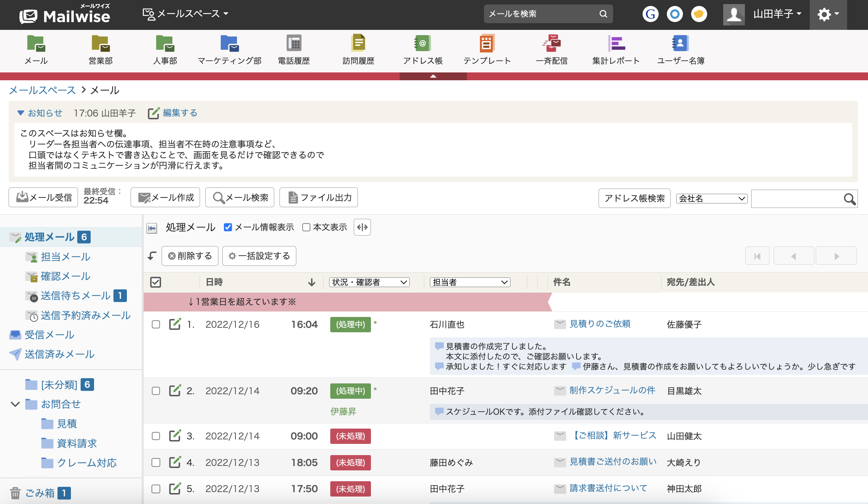The height and width of the screenshot is (504, 868).
Task: Click the テンプレート template icon
Action: click(x=487, y=44)
